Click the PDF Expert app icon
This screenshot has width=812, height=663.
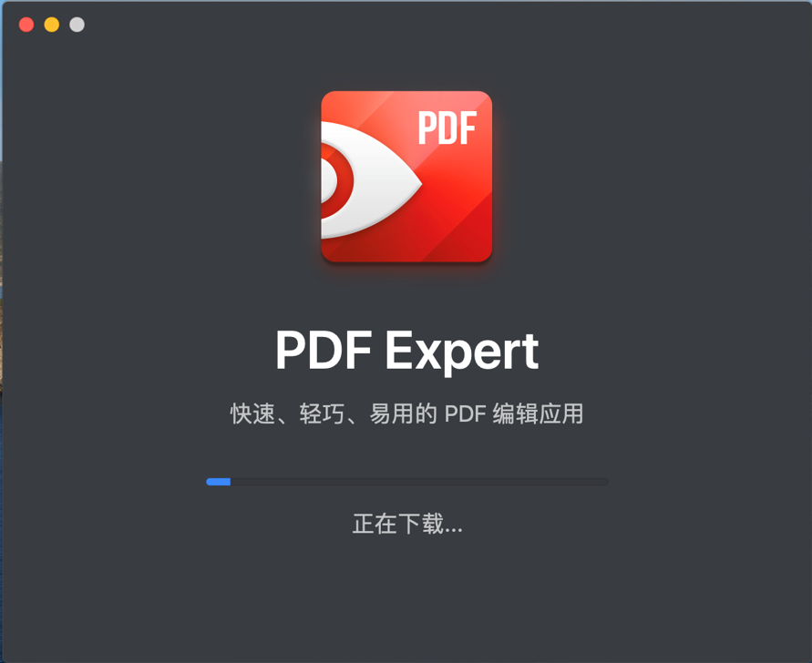(406, 177)
